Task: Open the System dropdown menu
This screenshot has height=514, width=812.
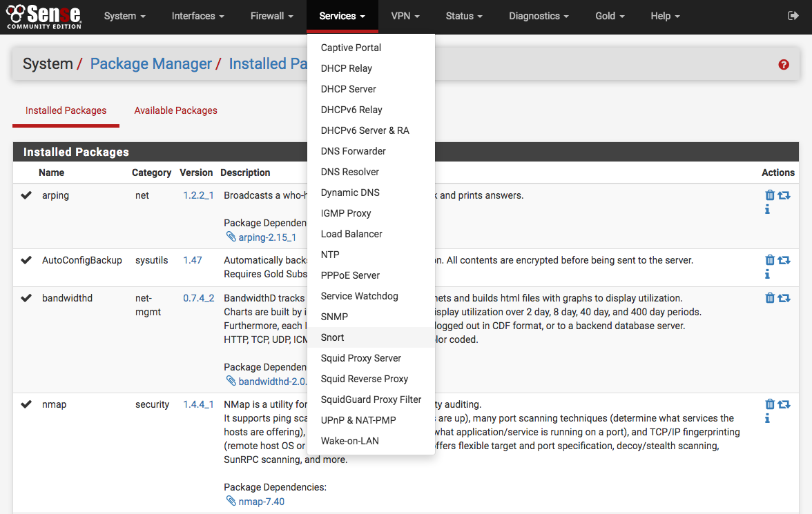Action: [x=124, y=16]
